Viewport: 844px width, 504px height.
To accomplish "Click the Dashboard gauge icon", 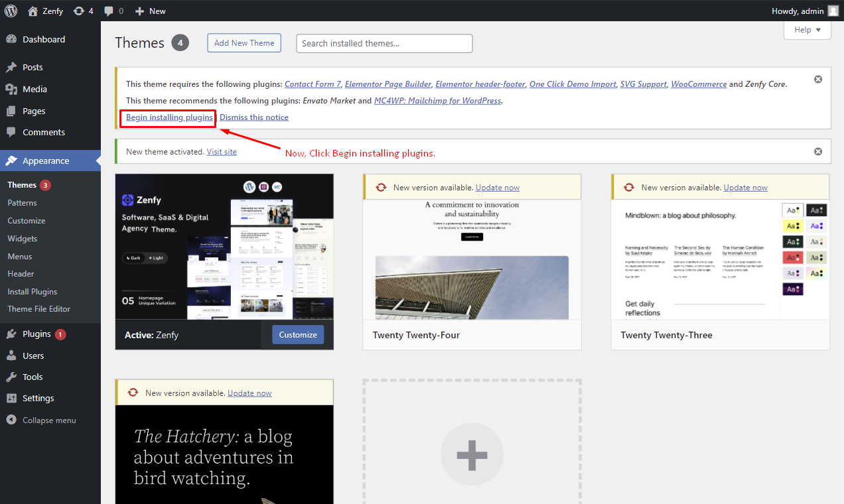I will [11, 39].
